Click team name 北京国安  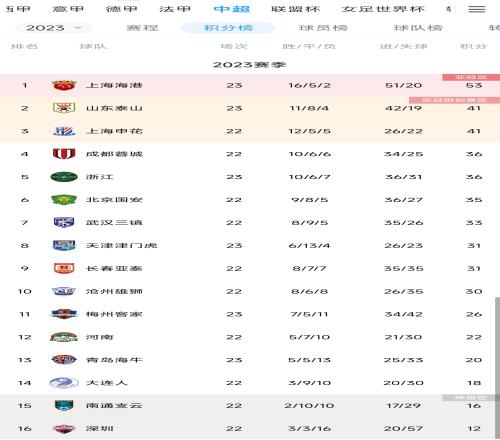coord(114,200)
